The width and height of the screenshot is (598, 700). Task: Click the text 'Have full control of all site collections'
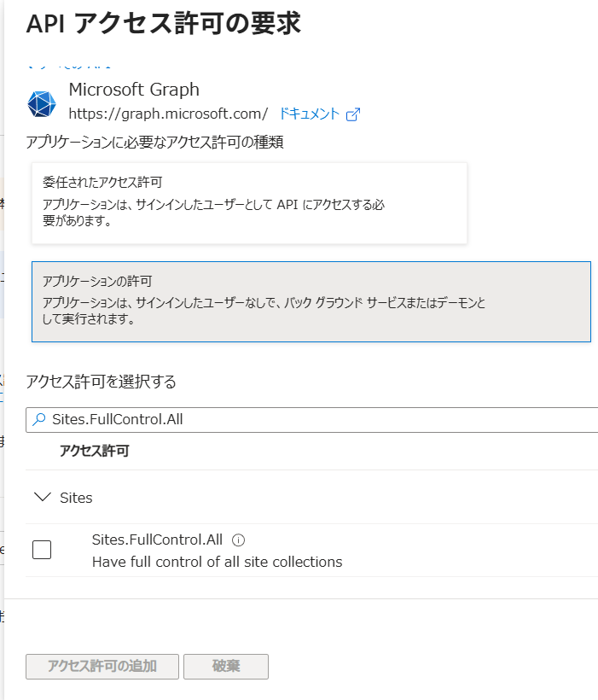coord(218,562)
